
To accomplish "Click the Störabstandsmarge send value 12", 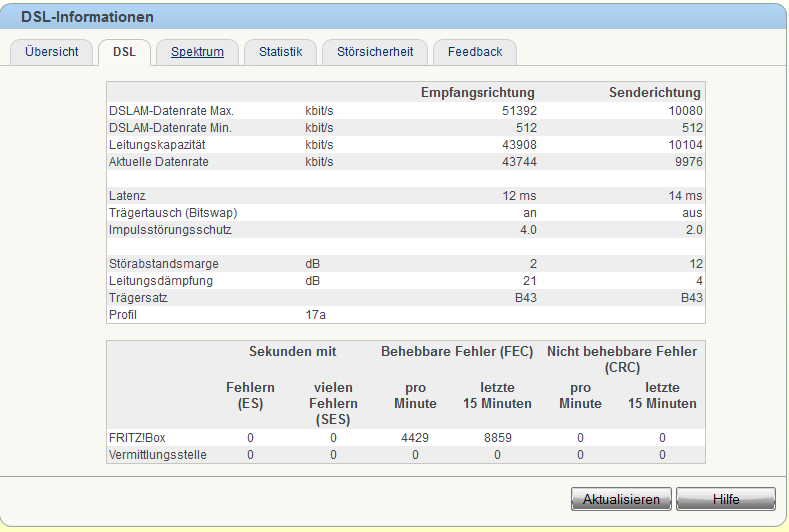I will click(696, 264).
